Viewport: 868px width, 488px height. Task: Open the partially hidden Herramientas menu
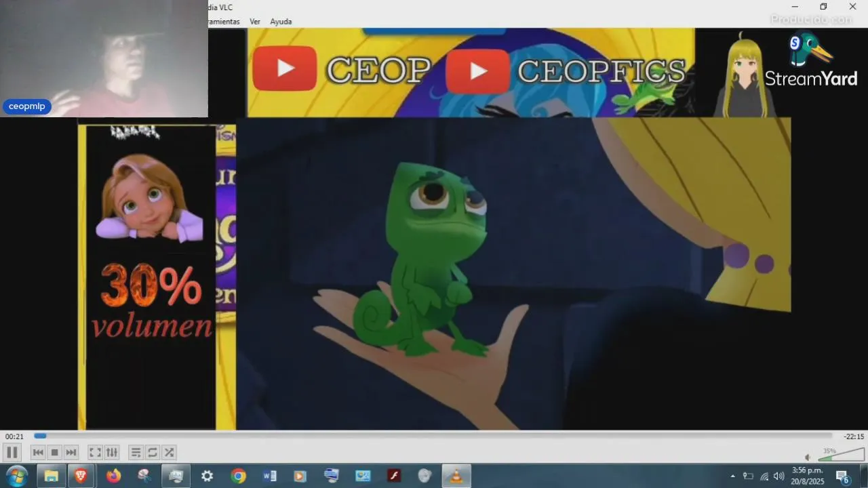point(224,22)
